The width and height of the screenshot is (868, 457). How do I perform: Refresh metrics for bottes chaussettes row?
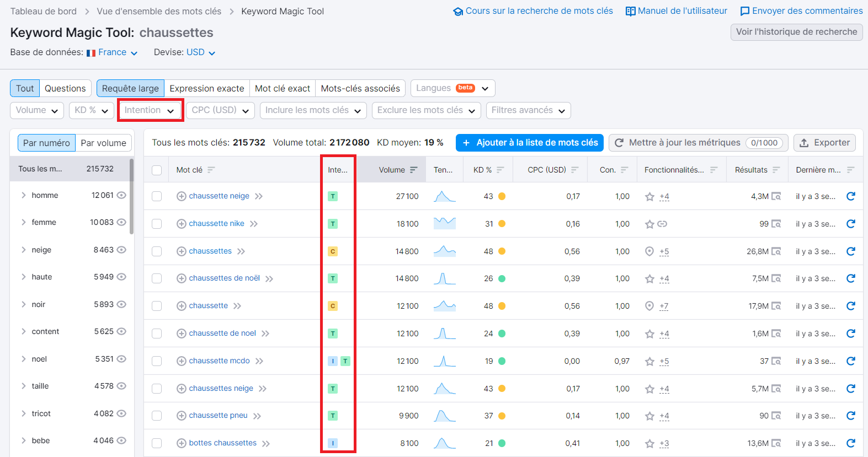[x=850, y=443]
